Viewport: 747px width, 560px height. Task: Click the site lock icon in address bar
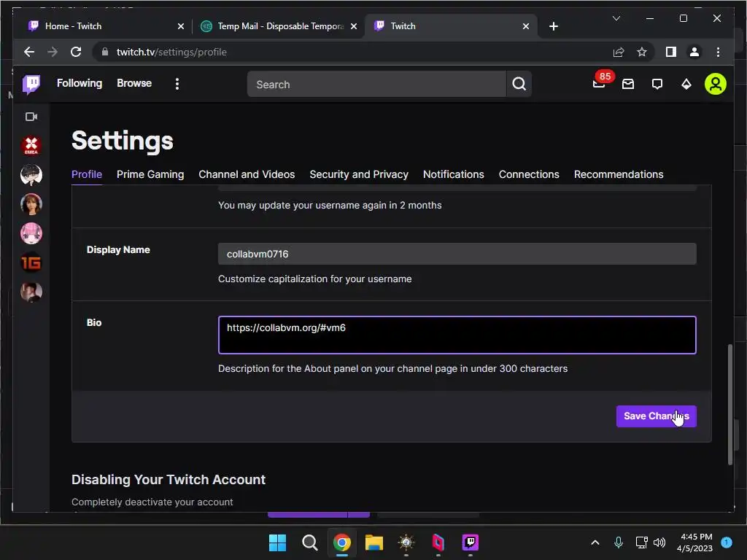[105, 52]
